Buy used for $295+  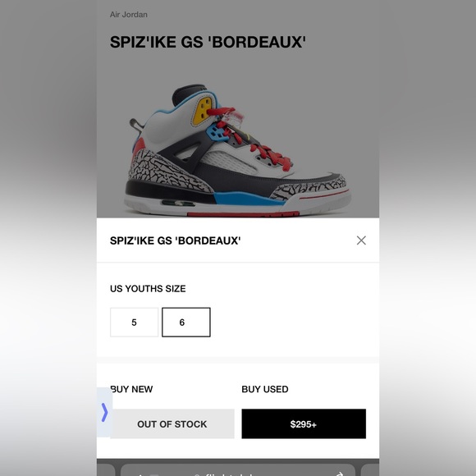point(304,423)
